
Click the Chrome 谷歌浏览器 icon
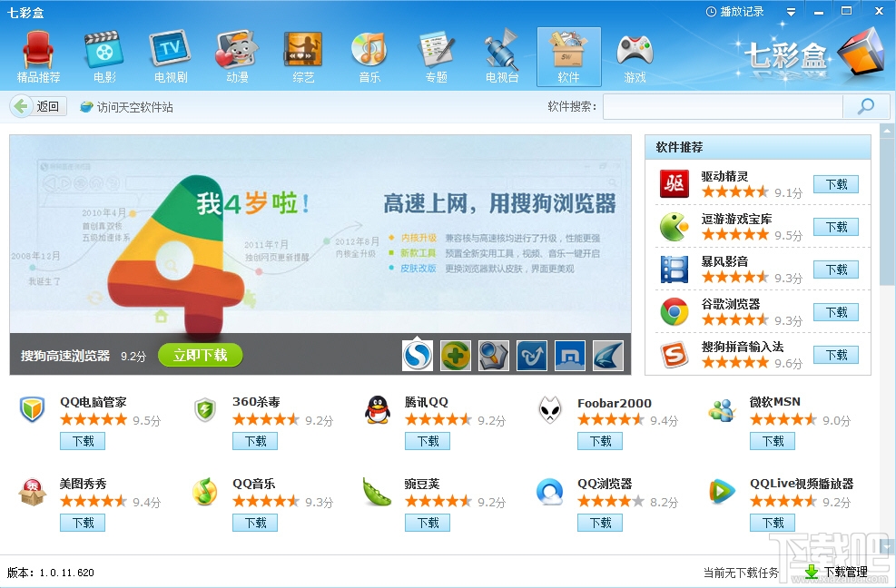point(674,312)
